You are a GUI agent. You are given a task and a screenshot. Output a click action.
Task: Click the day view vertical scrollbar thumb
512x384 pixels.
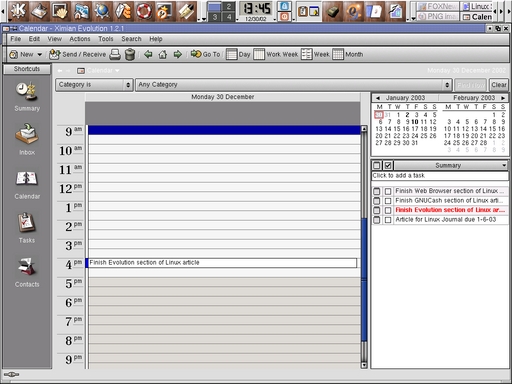364,279
